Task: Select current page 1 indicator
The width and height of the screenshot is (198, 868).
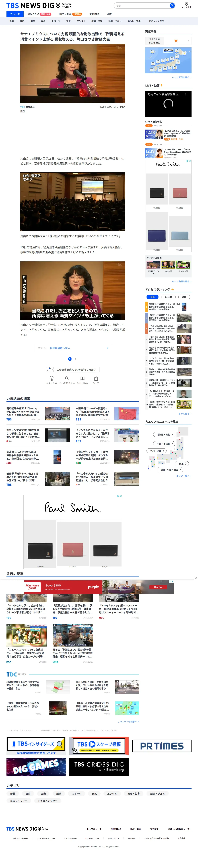Action: (70, 359)
